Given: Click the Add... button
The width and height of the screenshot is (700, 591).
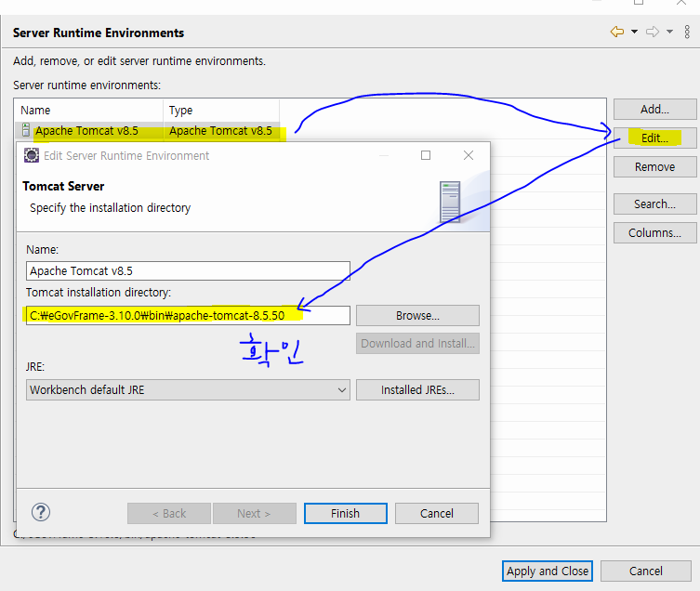Looking at the screenshot, I should tap(654, 110).
